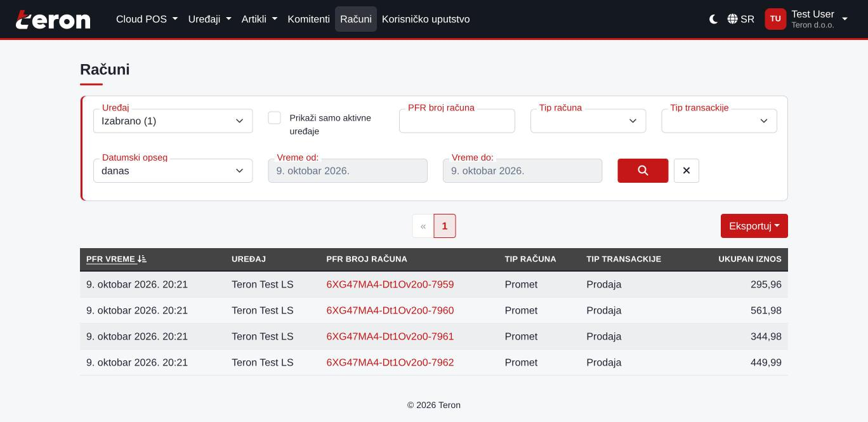Screen dimensions: 868x422
Task: Focus PFR broj računa field
Action: [x=457, y=121]
